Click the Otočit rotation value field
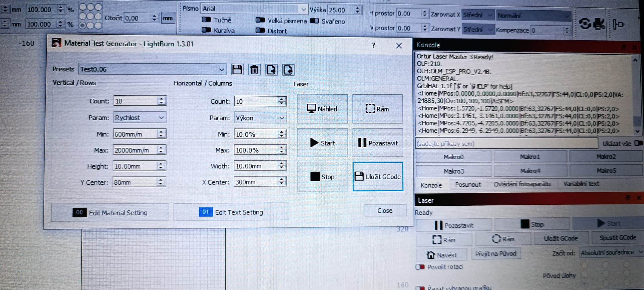Screen dimensions: 644x290 tap(138, 18)
